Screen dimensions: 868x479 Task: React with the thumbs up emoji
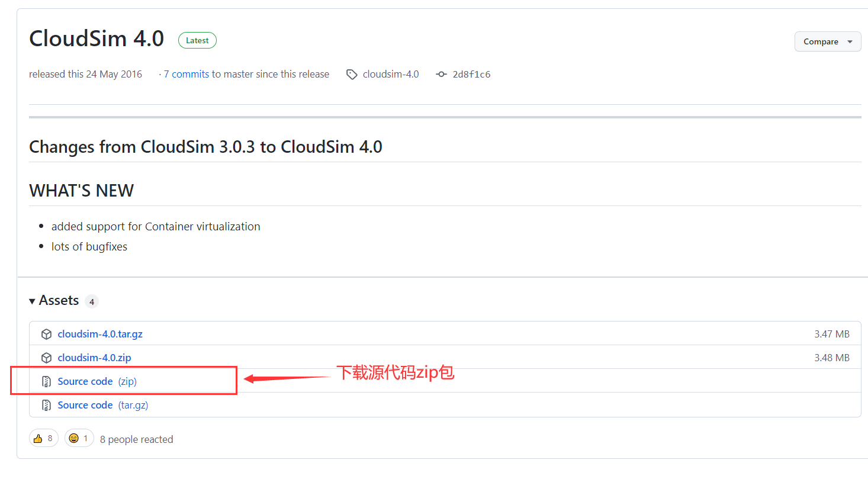(44, 438)
